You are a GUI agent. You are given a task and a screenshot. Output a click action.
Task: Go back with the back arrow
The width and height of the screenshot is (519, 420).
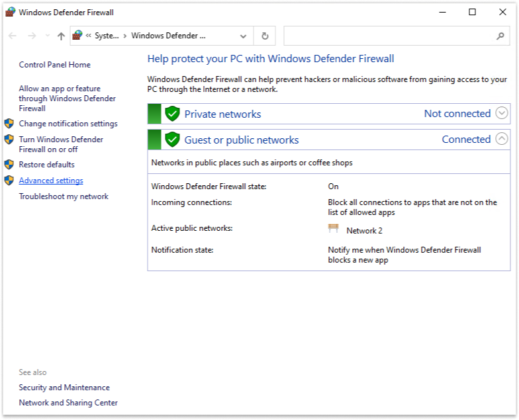pos(13,36)
